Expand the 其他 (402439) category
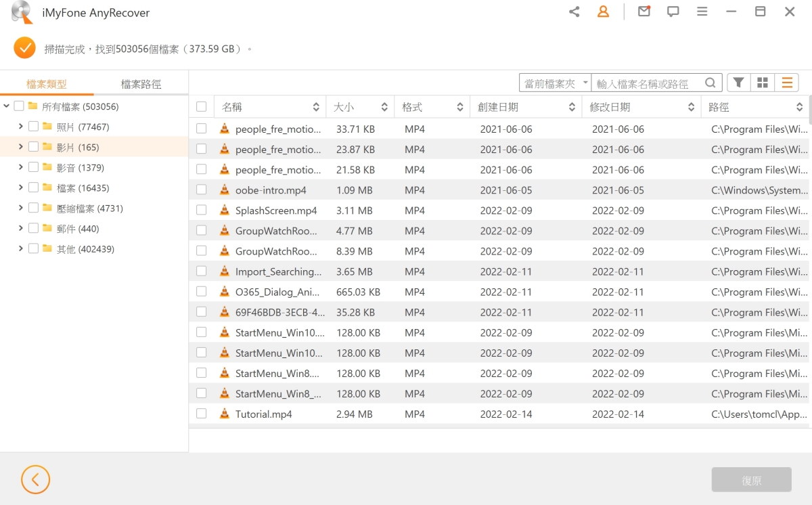812x505 pixels. pos(21,249)
